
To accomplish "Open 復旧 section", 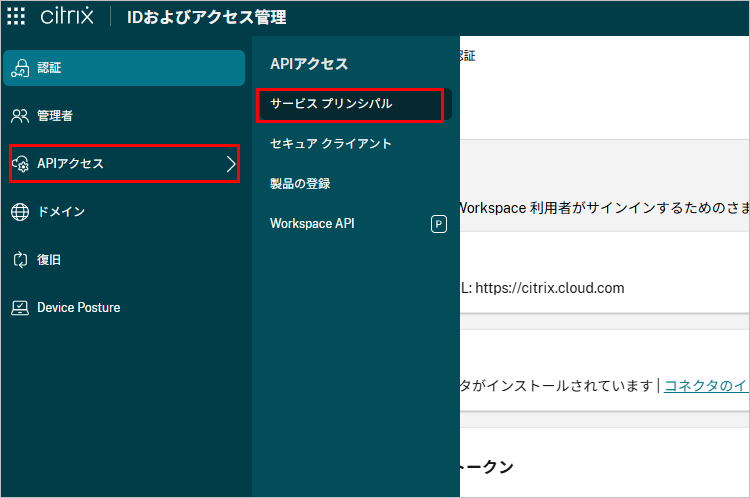I will tap(124, 260).
